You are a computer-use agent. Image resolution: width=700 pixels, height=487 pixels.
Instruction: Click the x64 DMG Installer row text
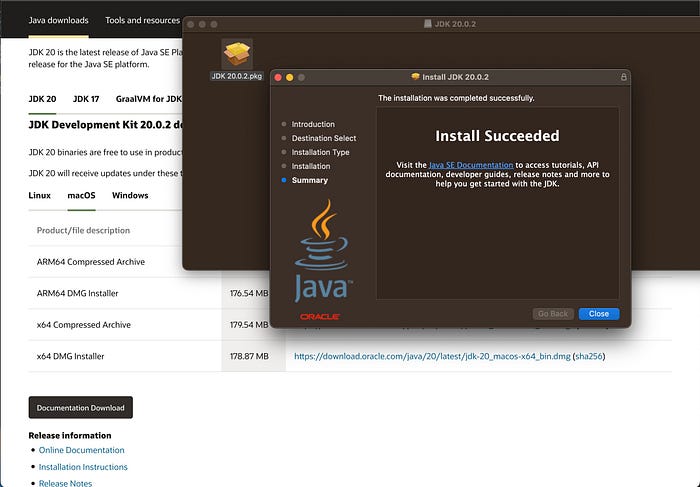click(x=71, y=356)
